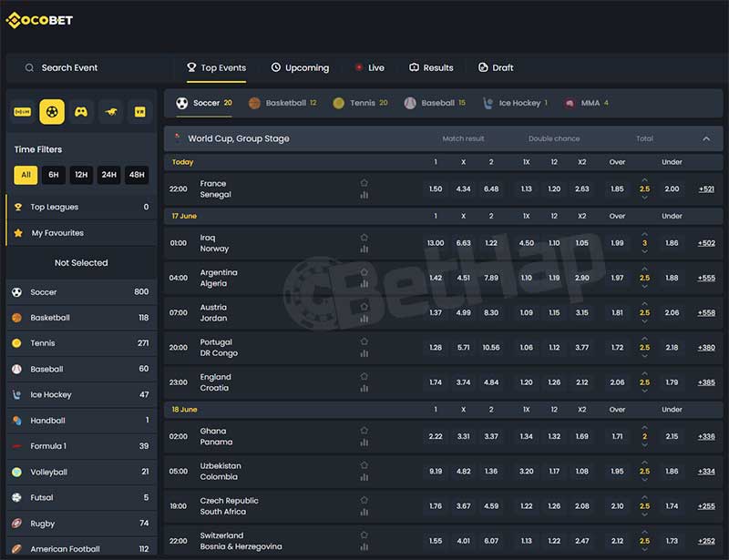Select the soccer ball sports category icon

(52, 111)
